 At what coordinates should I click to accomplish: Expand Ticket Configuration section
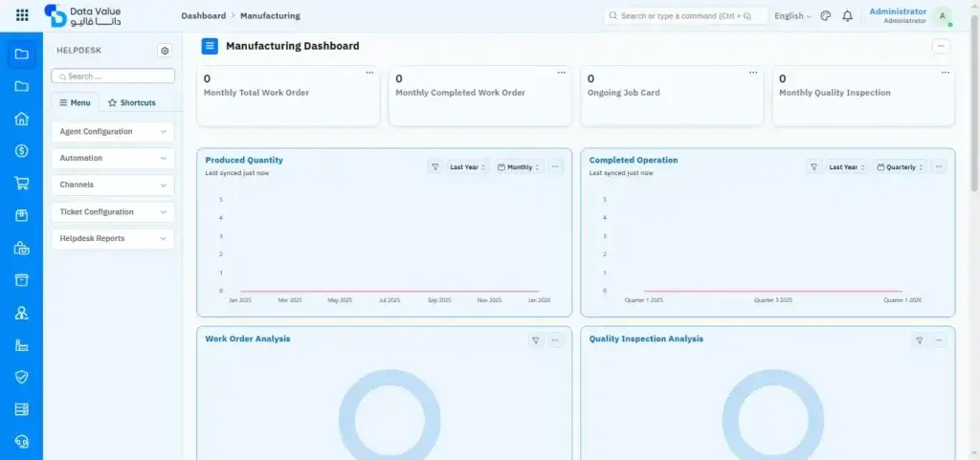[x=113, y=212]
